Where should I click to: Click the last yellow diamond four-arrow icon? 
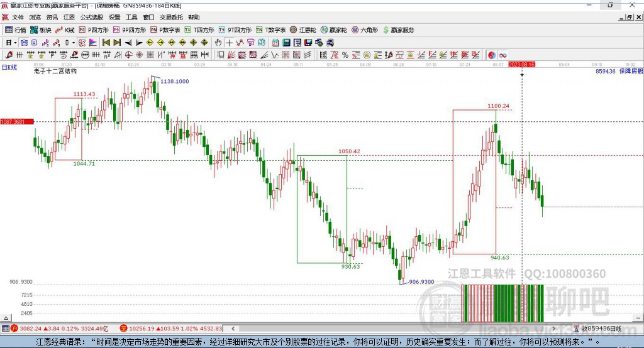[204, 43]
